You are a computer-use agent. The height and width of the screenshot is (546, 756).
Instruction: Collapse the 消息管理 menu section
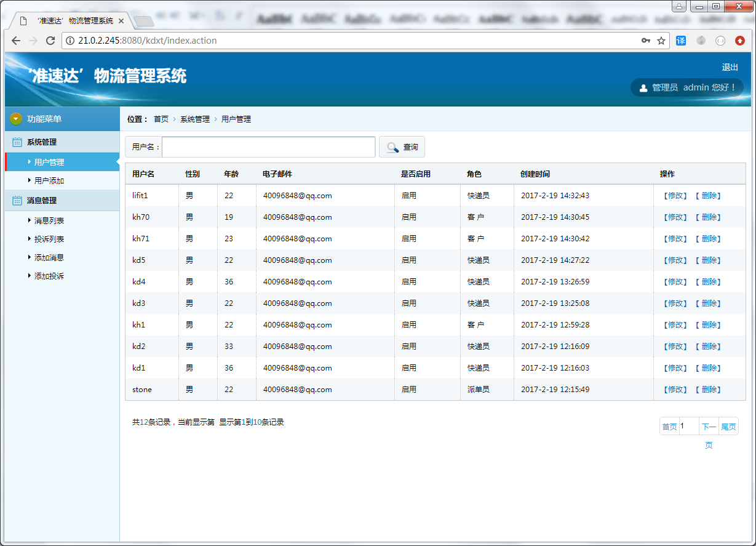coord(62,200)
